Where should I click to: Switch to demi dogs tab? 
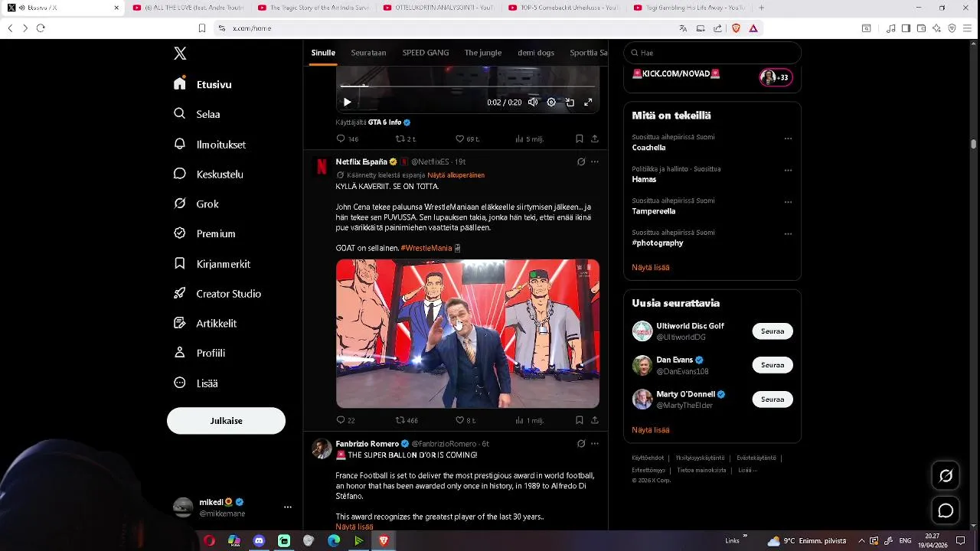[x=536, y=53]
